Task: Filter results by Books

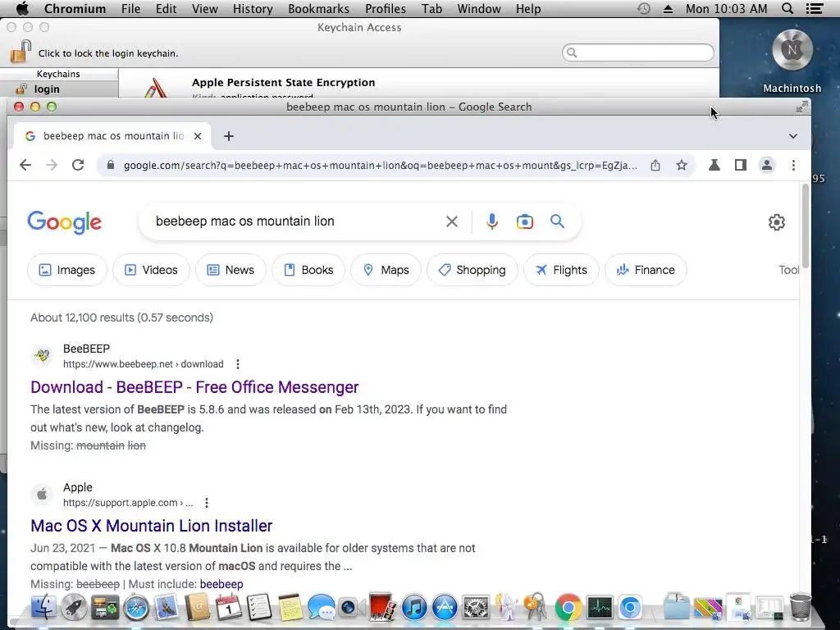Action: pos(308,270)
